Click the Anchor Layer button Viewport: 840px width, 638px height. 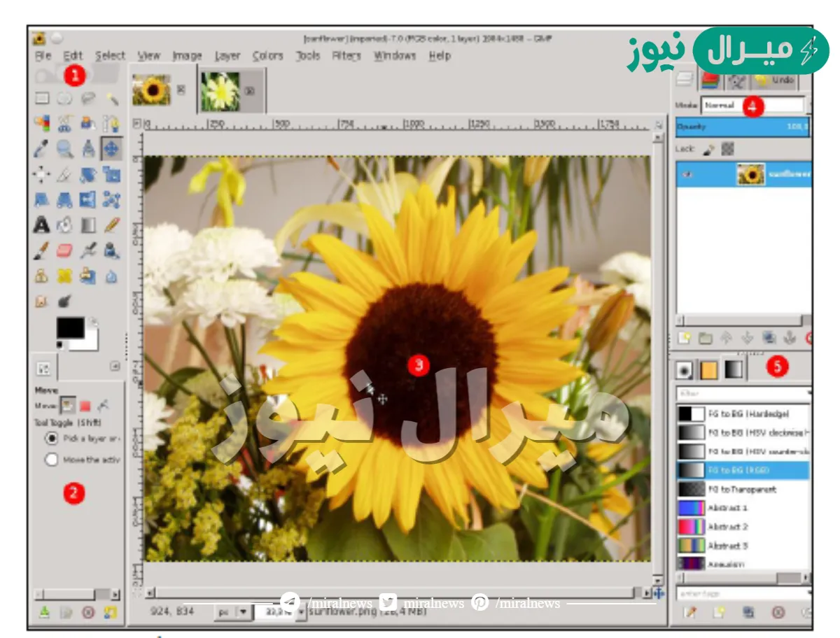(x=790, y=337)
